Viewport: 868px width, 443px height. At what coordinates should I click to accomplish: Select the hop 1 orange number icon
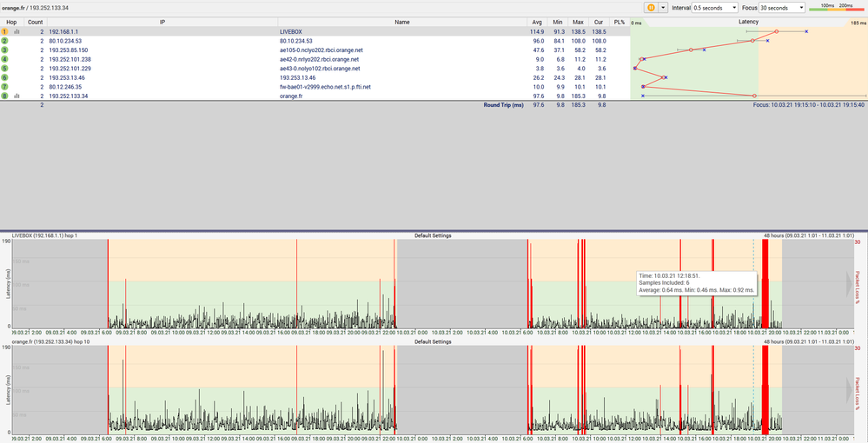pyautogui.click(x=4, y=31)
